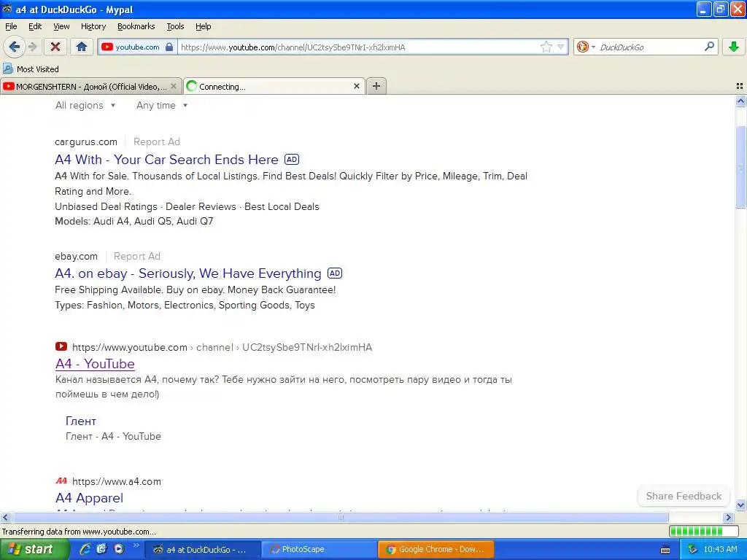Click the Forward navigation arrow
The width and height of the screenshot is (747, 560).
32,47
